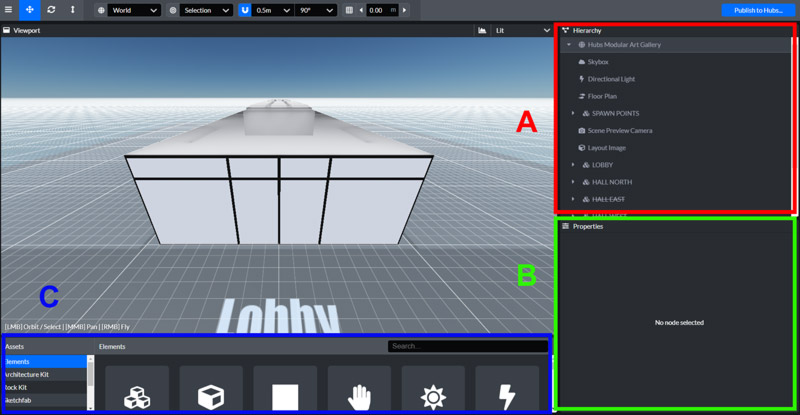
Task: Open the 90° rotation snap dropdown
Action: click(x=316, y=10)
